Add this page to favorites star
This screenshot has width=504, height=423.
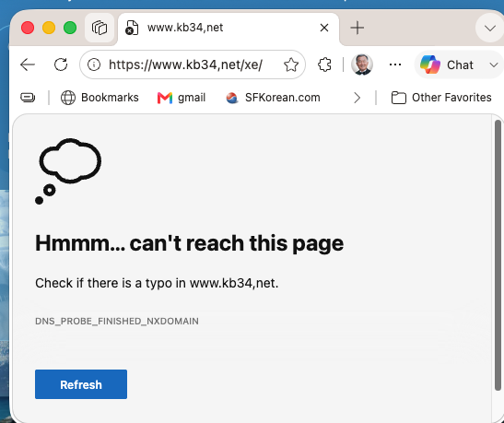(x=291, y=65)
